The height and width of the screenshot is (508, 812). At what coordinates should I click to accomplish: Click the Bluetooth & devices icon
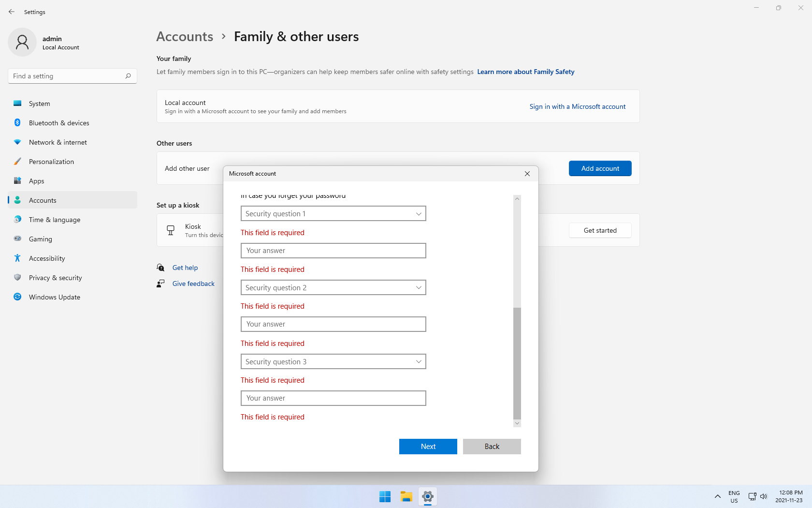click(x=17, y=123)
